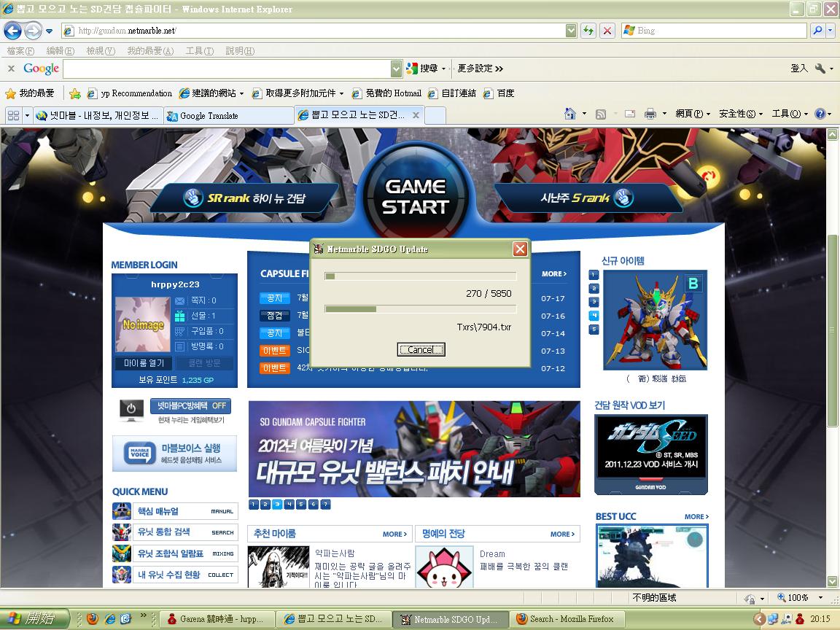This screenshot has width=840, height=630.
Task: Open the 說明(H) menu
Action: (240, 51)
